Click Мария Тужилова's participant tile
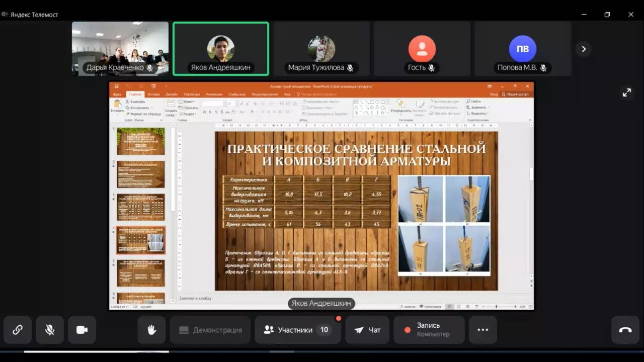 coord(321,48)
